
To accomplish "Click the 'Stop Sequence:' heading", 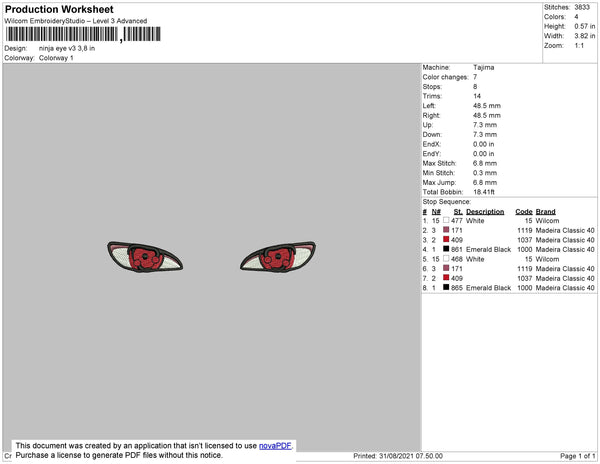I will (x=447, y=202).
